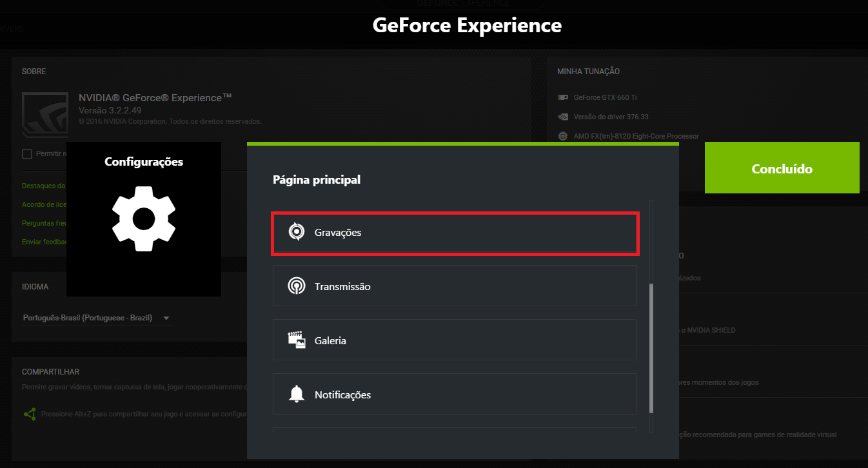This screenshot has height=468, width=868.
Task: Click the 'Acordo de lice' link
Action: pos(44,204)
